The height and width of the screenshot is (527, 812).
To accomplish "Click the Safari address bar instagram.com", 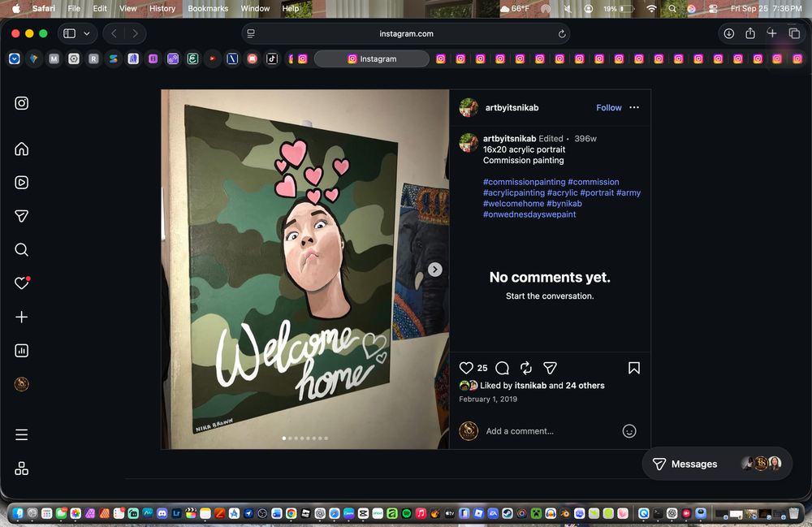I will [406, 33].
